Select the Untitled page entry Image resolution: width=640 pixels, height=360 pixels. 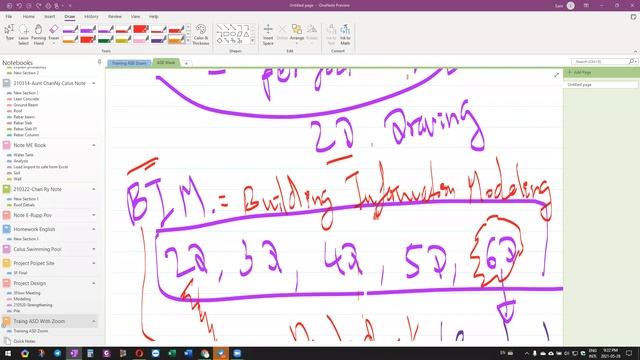(601, 84)
